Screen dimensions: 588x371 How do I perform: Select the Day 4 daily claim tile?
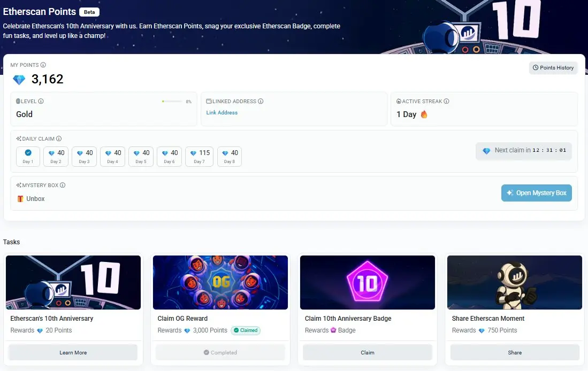112,156
